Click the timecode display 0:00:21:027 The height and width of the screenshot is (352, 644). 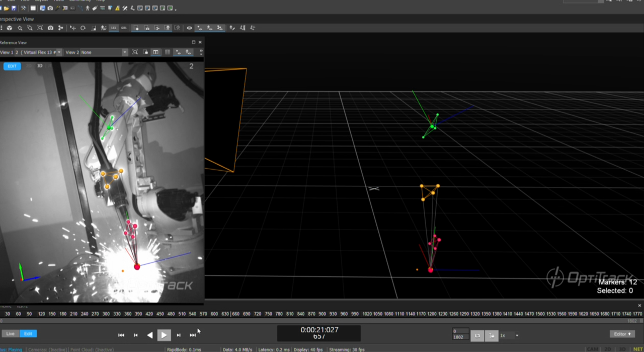click(319, 330)
